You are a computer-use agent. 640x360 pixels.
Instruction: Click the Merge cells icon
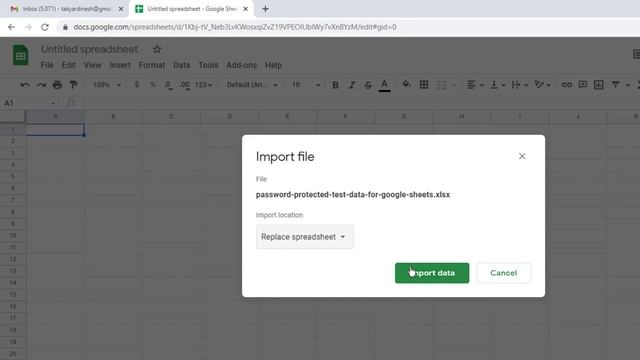click(x=441, y=85)
